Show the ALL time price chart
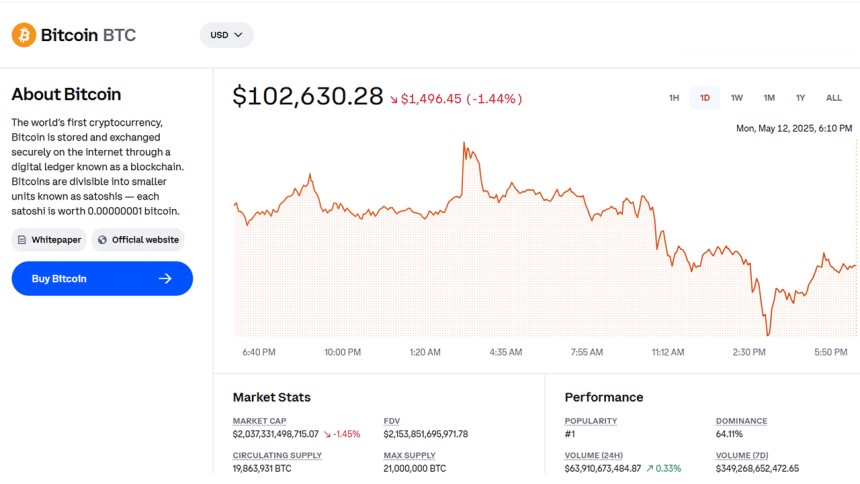 tap(834, 98)
